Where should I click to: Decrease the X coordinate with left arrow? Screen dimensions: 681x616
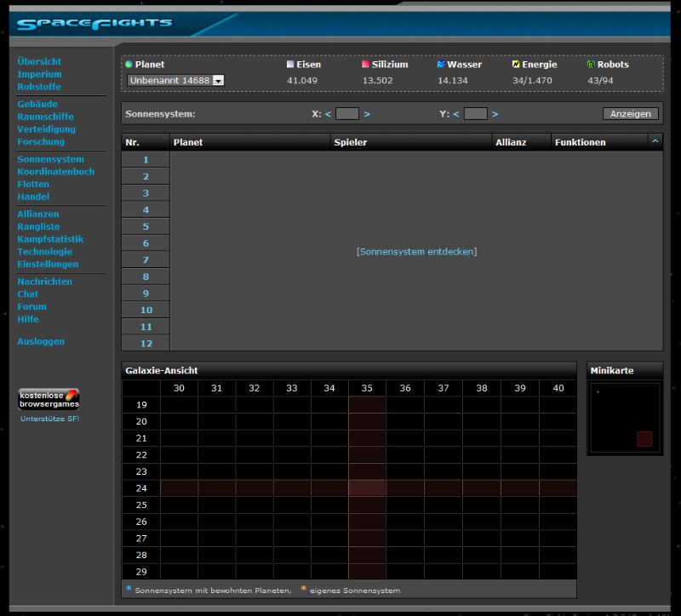(x=328, y=114)
